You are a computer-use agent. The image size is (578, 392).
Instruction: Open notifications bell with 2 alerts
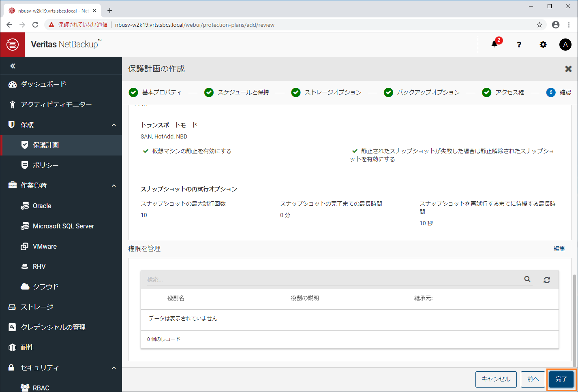pyautogui.click(x=495, y=44)
